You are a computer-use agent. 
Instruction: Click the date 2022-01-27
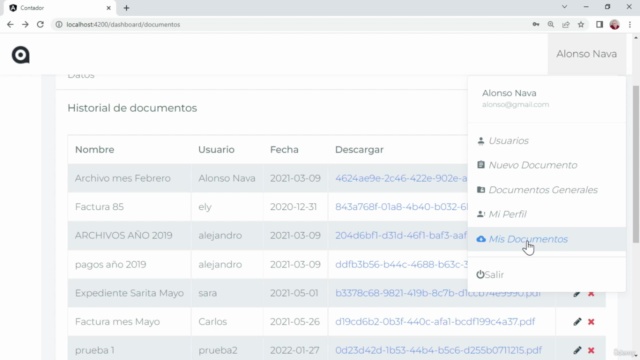[x=294, y=350]
